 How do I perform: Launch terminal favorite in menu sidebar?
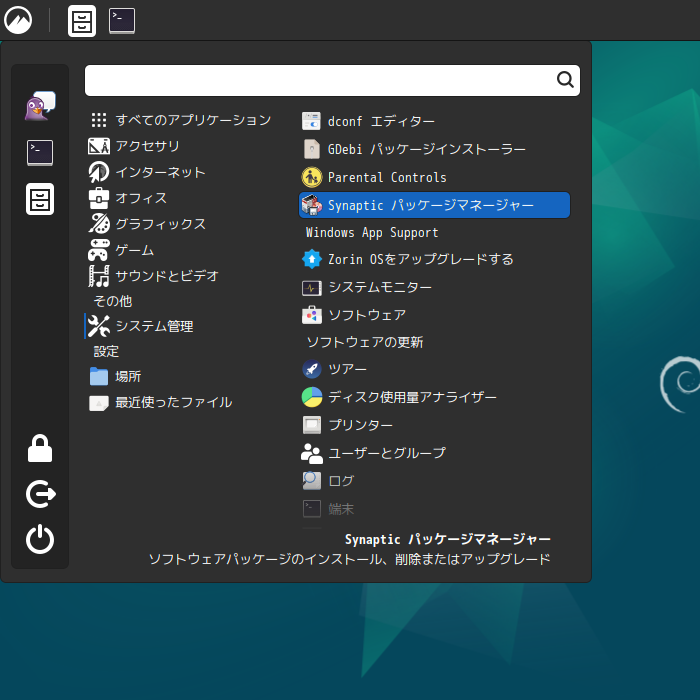pos(40,153)
